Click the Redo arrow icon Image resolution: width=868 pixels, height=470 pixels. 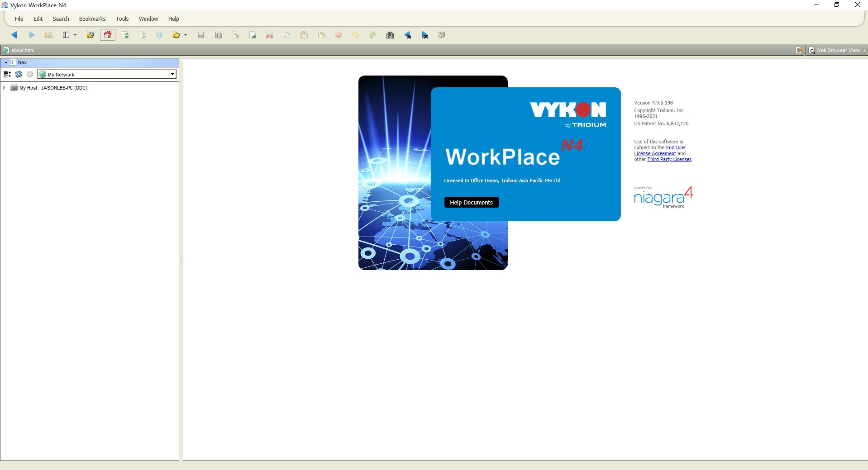point(373,35)
